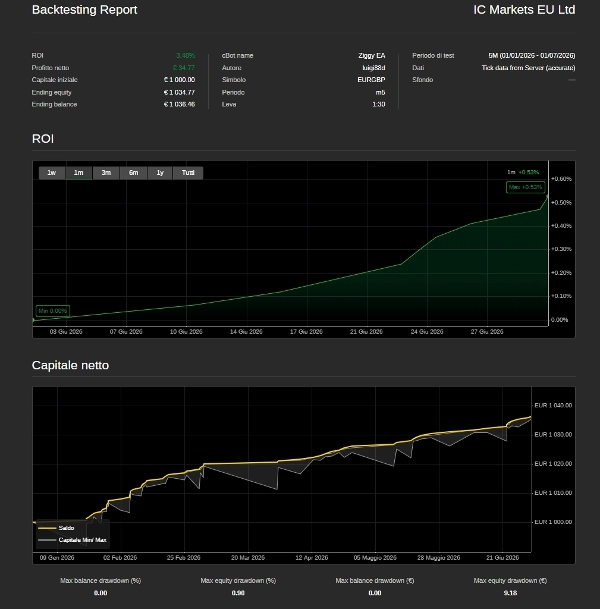This screenshot has width=600, height=609.
Task: Click the Tick data from Server text
Action: 529,68
